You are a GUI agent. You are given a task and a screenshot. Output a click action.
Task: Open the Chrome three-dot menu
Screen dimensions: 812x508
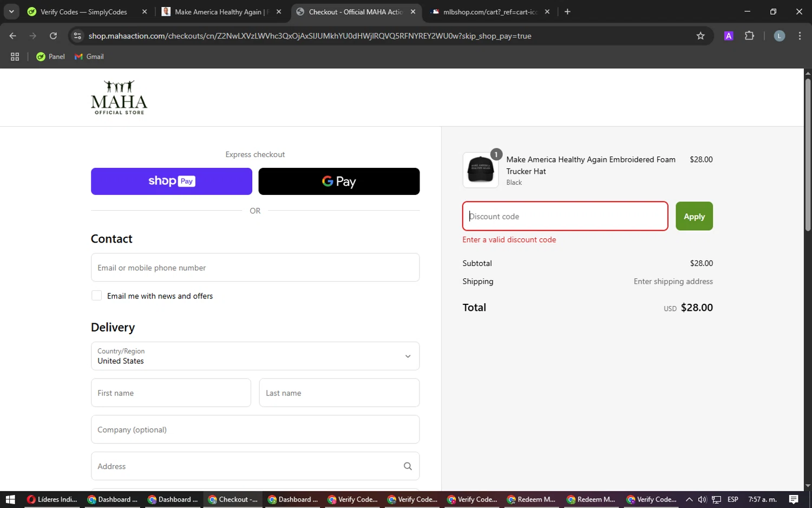[800, 36]
